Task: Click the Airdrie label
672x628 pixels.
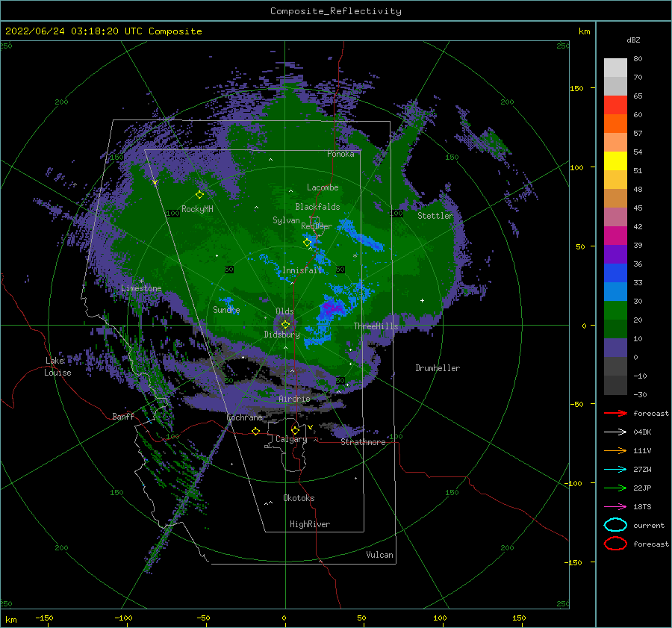Action: [294, 399]
